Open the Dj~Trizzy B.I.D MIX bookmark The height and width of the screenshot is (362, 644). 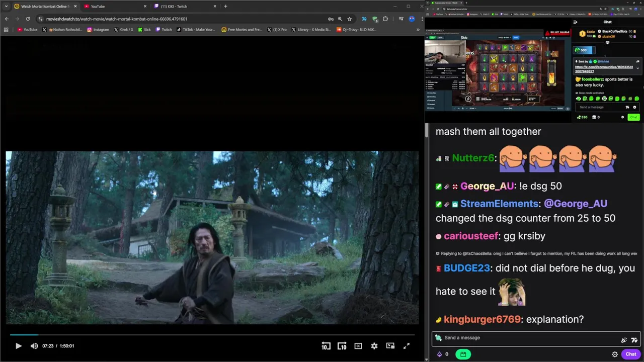click(x=356, y=30)
